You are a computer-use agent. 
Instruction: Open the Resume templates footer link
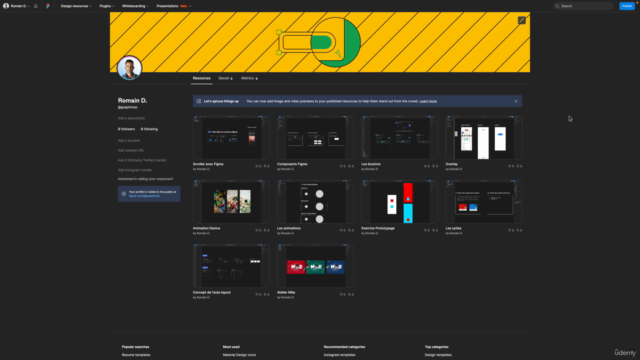tap(136, 355)
